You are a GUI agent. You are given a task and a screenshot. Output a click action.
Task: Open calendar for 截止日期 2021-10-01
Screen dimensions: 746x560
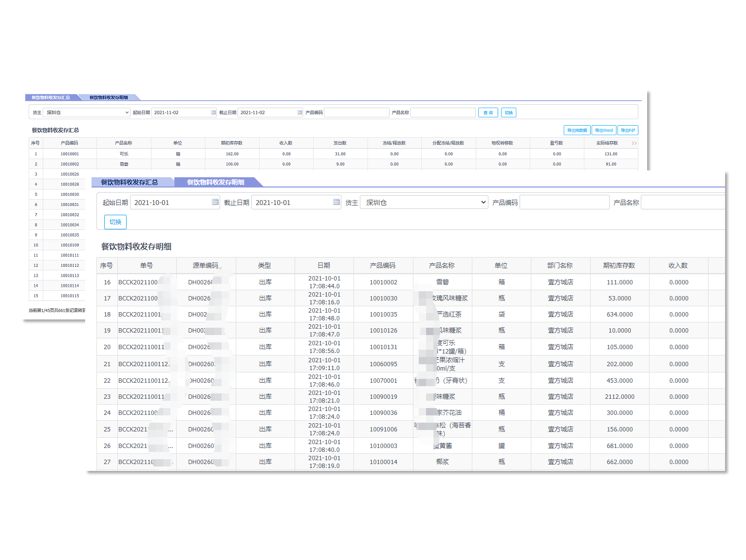pos(336,202)
